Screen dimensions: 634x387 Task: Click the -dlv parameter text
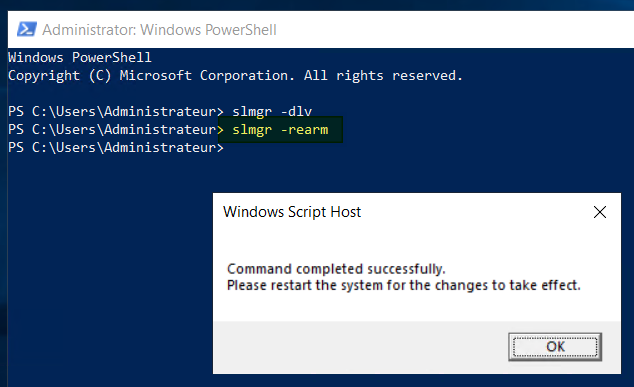click(296, 112)
